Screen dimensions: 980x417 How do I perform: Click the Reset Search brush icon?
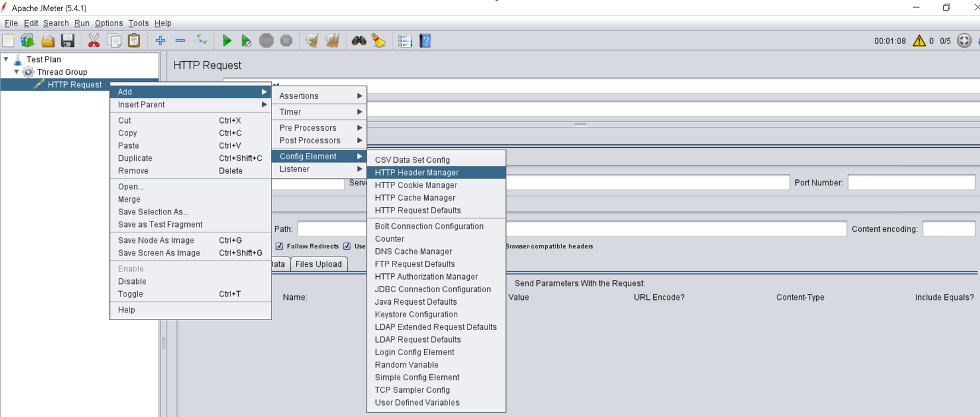[x=378, y=40]
